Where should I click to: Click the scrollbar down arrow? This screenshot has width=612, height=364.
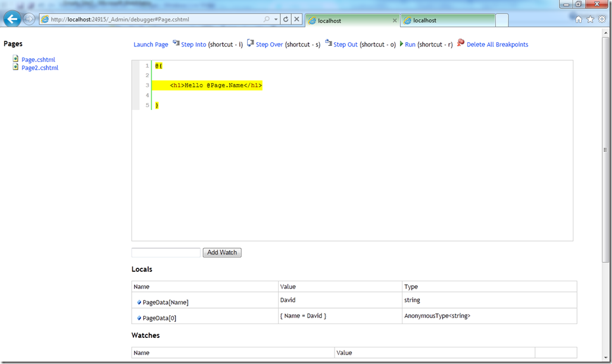[605, 357]
